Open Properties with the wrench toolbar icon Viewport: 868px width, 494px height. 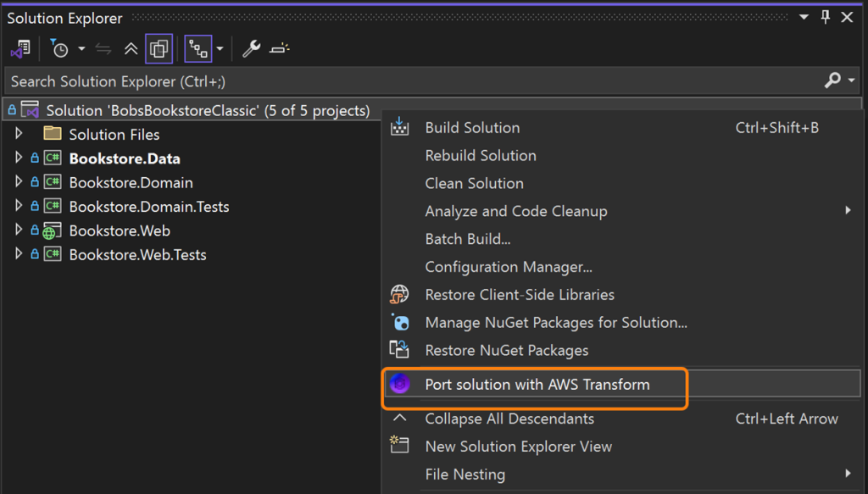click(x=250, y=48)
